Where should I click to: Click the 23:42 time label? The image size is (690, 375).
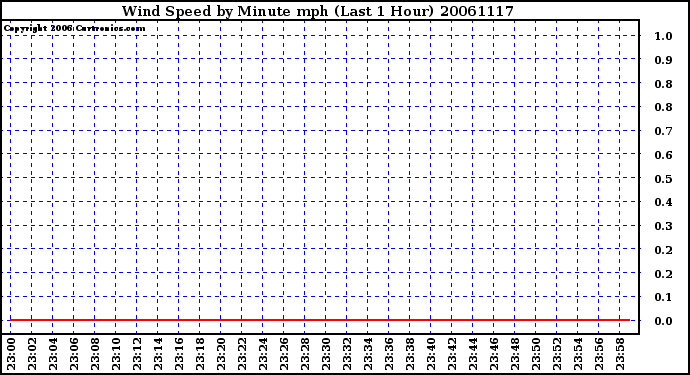(452, 354)
